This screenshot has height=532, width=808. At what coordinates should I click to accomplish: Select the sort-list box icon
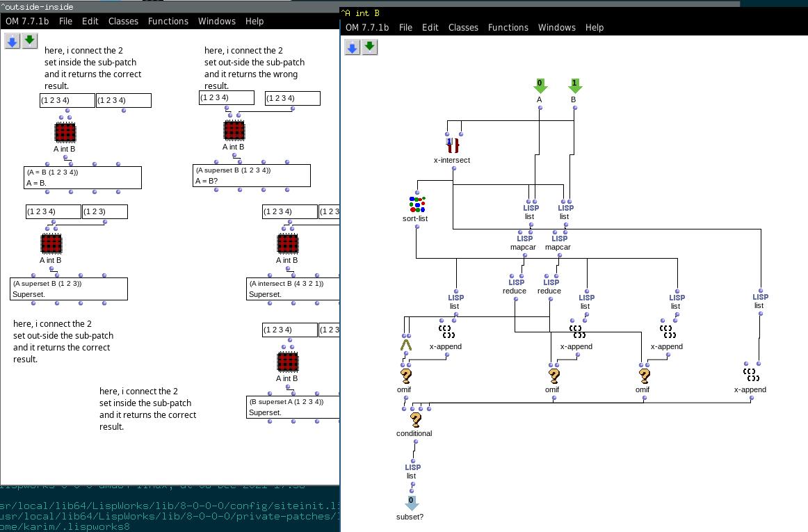tap(417, 204)
